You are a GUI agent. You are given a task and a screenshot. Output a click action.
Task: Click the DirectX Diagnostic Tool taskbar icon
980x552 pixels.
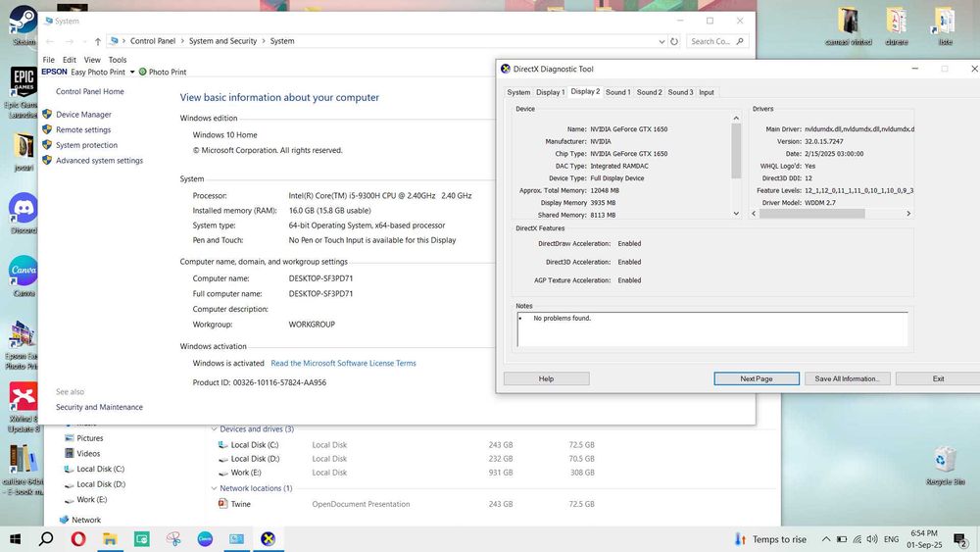click(268, 539)
